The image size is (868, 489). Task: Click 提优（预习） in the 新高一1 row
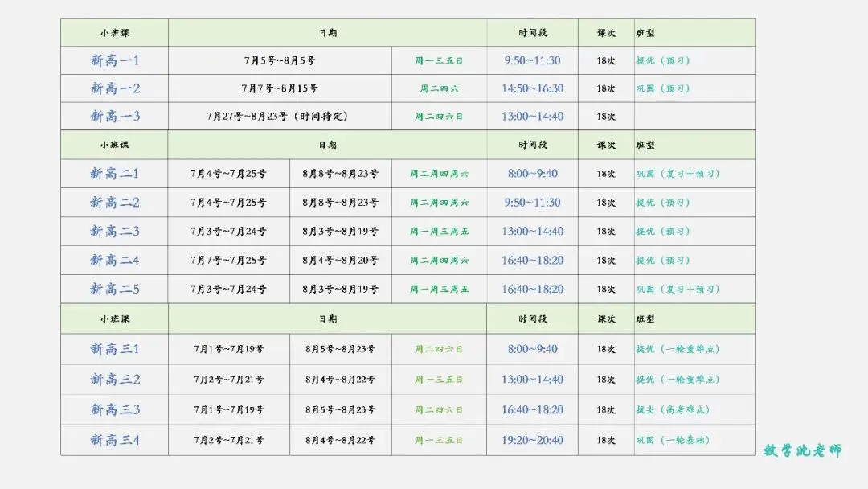click(x=662, y=60)
